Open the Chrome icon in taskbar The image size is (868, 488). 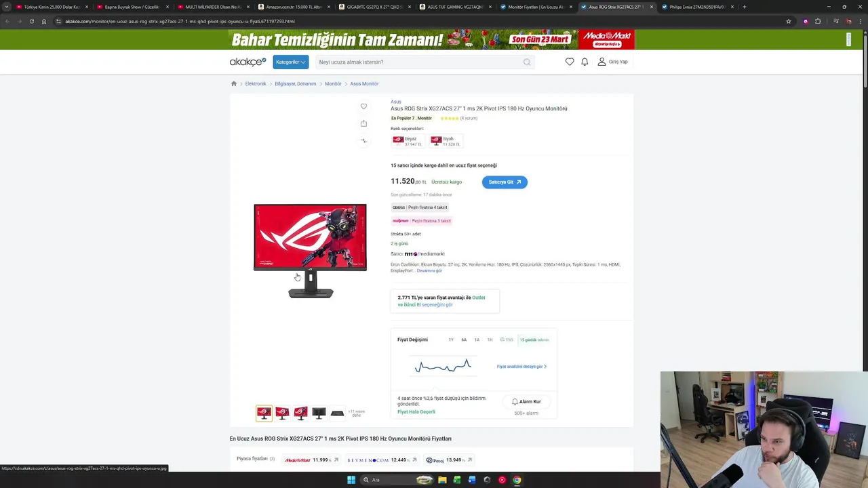[517, 480]
